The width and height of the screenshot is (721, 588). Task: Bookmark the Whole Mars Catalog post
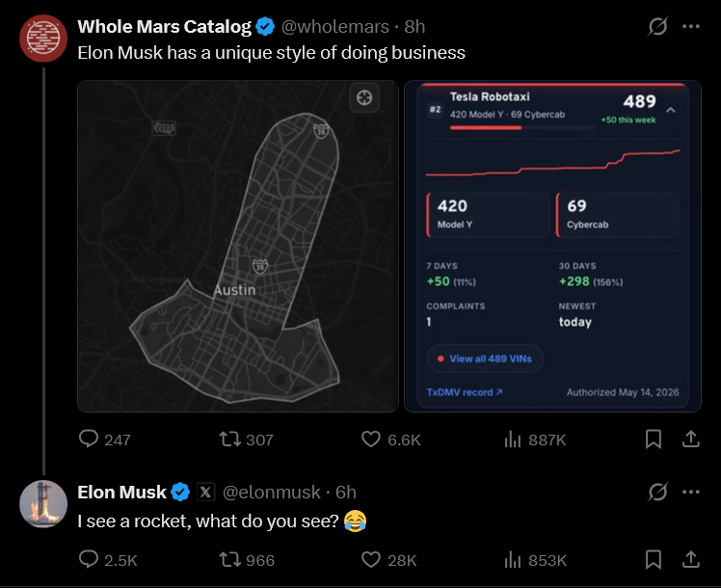coord(654,440)
